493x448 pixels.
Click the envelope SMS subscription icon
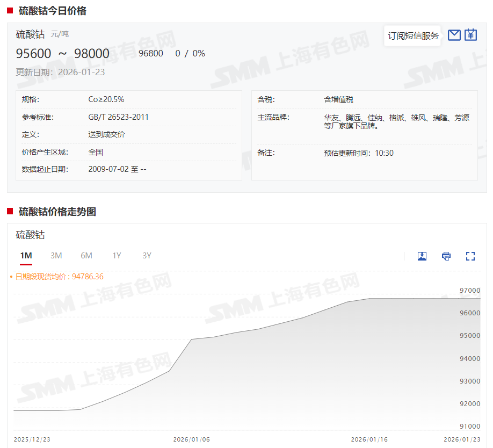point(454,35)
